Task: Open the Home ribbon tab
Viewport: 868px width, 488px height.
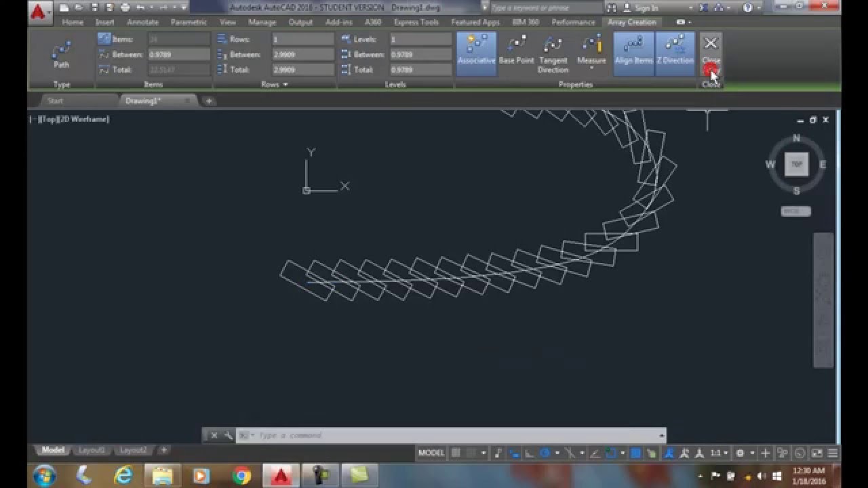Action: click(x=73, y=22)
